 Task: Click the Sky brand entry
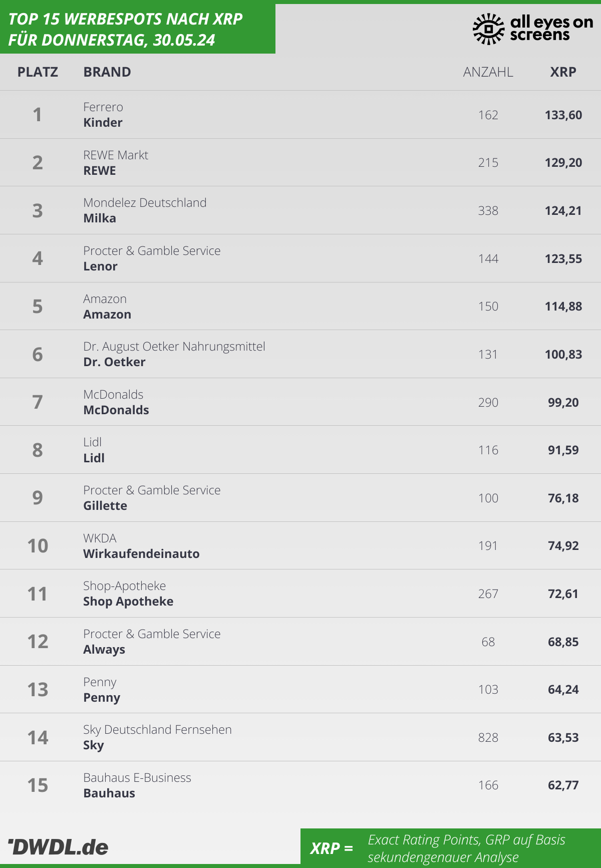94,745
